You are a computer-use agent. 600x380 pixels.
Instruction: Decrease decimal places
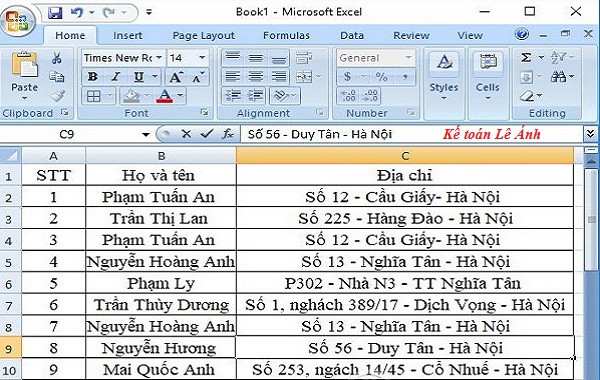[370, 96]
